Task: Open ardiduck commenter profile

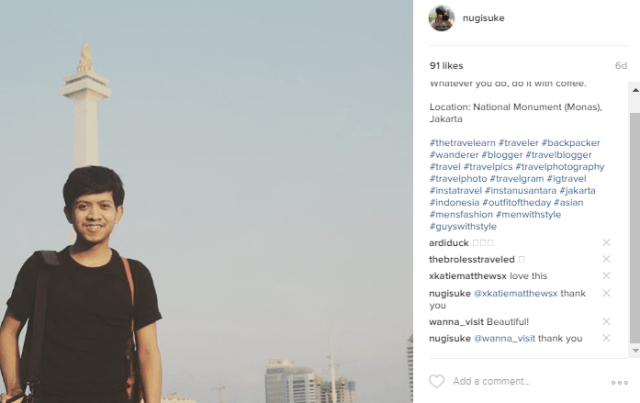Action: click(x=449, y=243)
